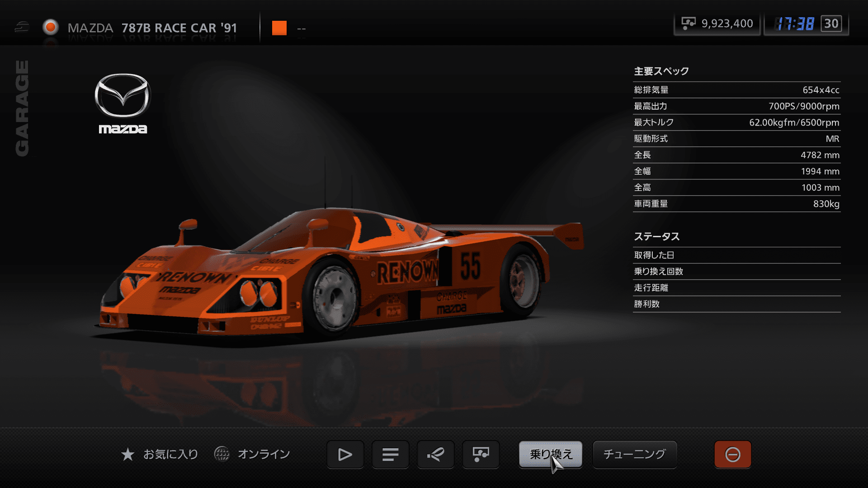Open the チューニング tuning button
868x488 pixels.
[x=634, y=454]
